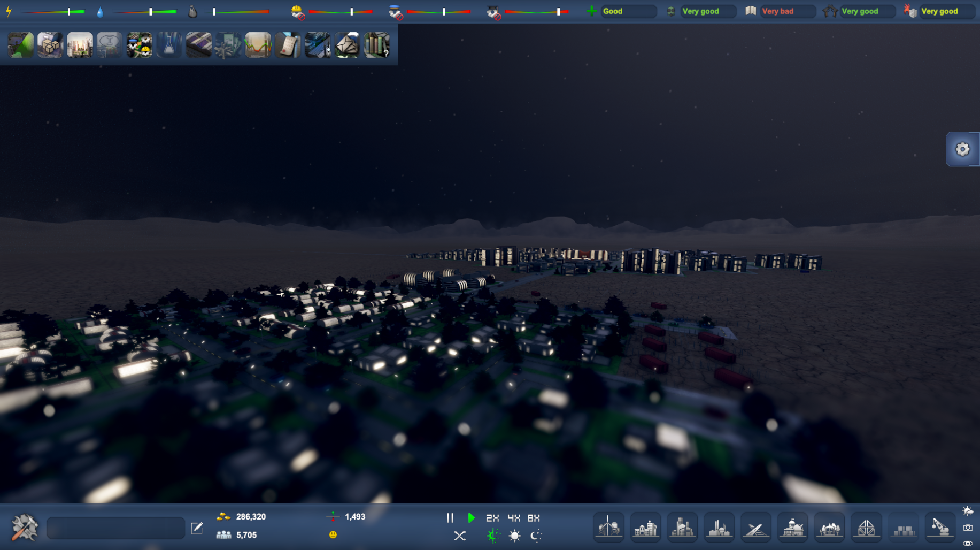This screenshot has height=550, width=980.
Task: Open the research flask icon
Action: point(169,45)
